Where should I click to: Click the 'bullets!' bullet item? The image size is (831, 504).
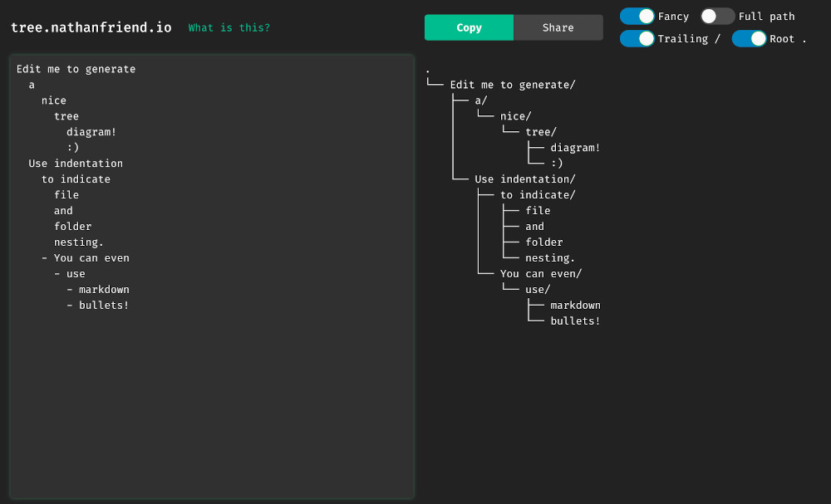pyautogui.click(x=103, y=305)
